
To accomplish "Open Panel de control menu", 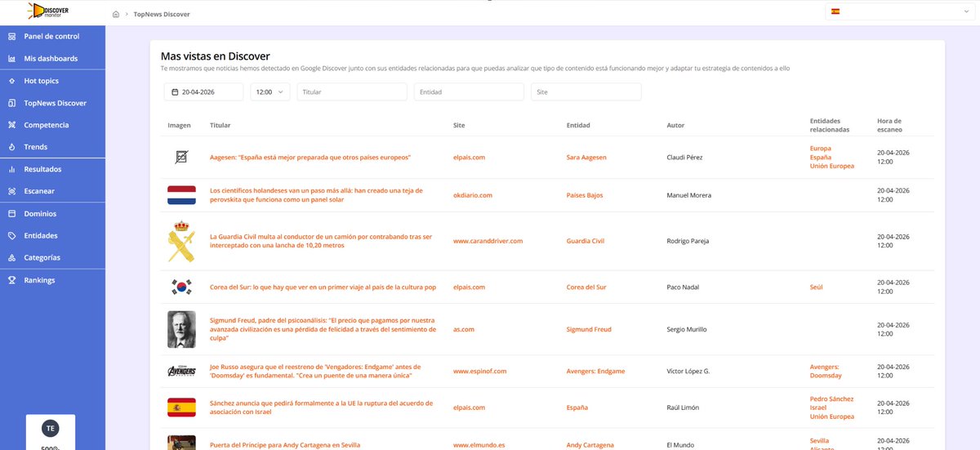I will (52, 37).
